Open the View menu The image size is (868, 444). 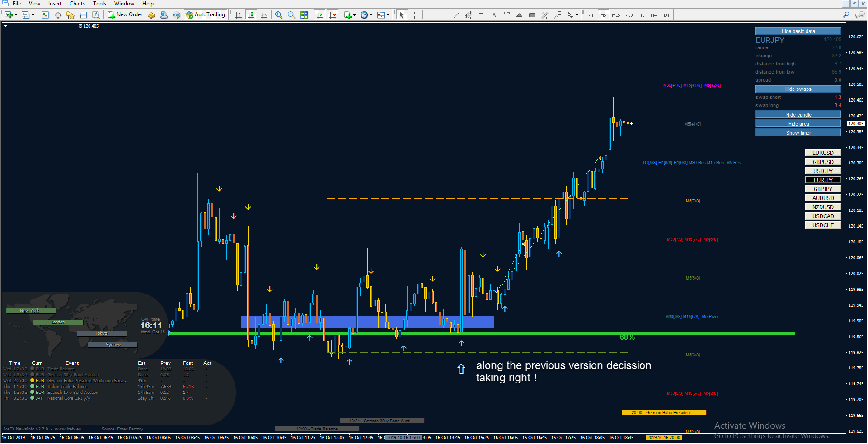pos(34,4)
